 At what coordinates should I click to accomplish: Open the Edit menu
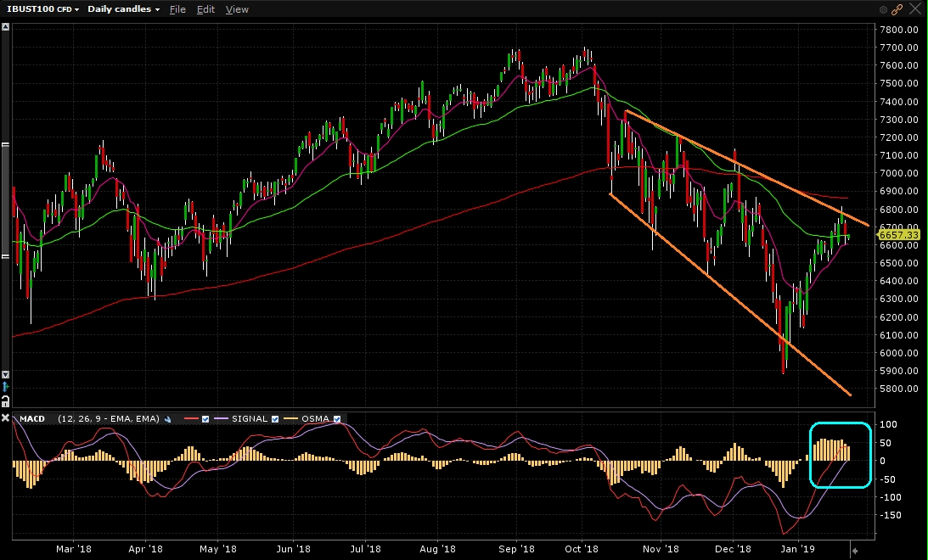tap(205, 8)
